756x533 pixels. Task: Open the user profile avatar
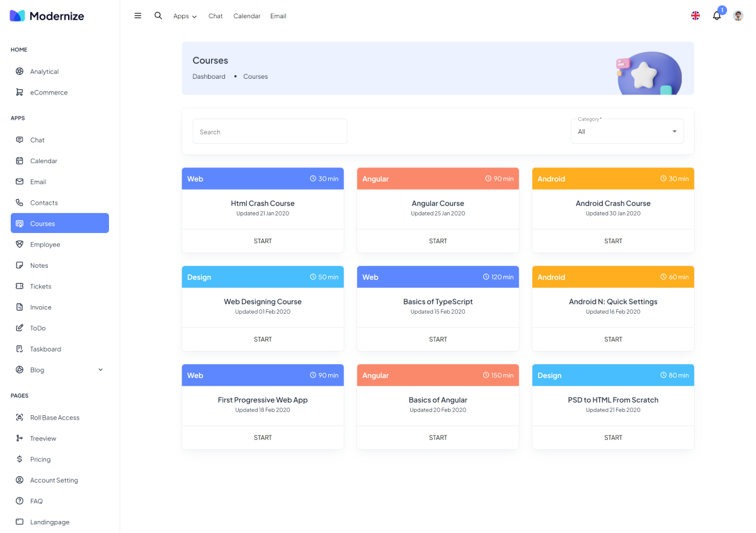(x=738, y=16)
